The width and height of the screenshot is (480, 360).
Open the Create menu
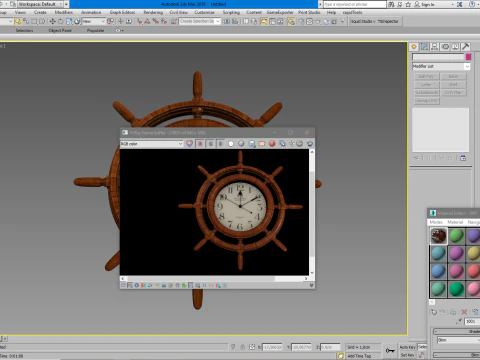pyautogui.click(x=40, y=12)
